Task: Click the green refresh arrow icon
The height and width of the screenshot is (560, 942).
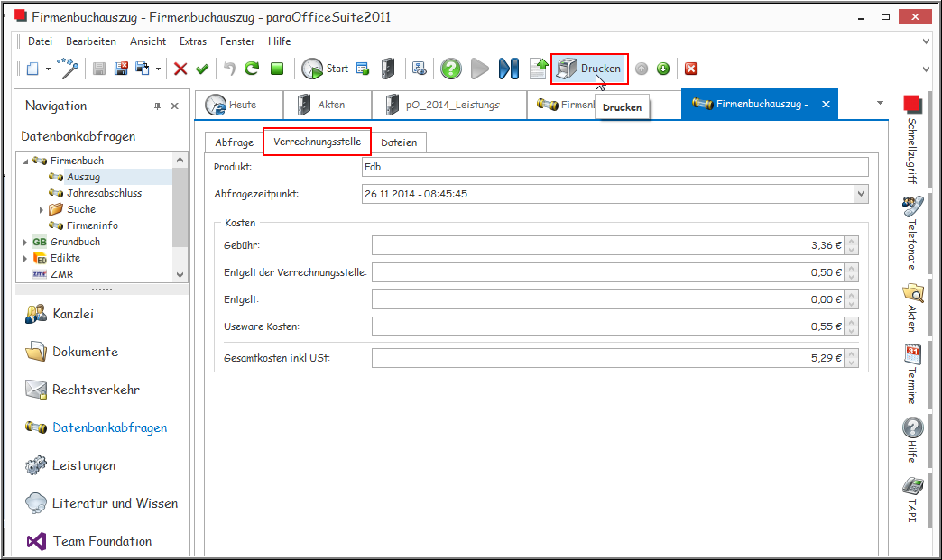Action: pyautogui.click(x=252, y=69)
